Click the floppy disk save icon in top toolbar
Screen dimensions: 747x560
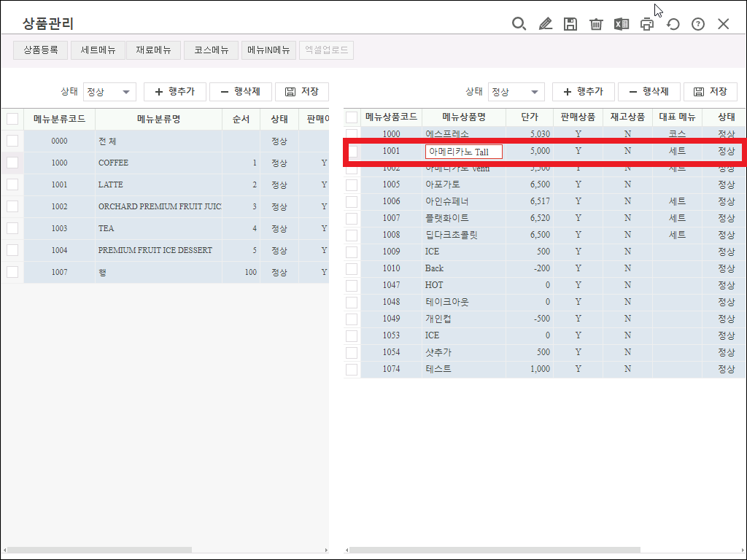pos(570,24)
